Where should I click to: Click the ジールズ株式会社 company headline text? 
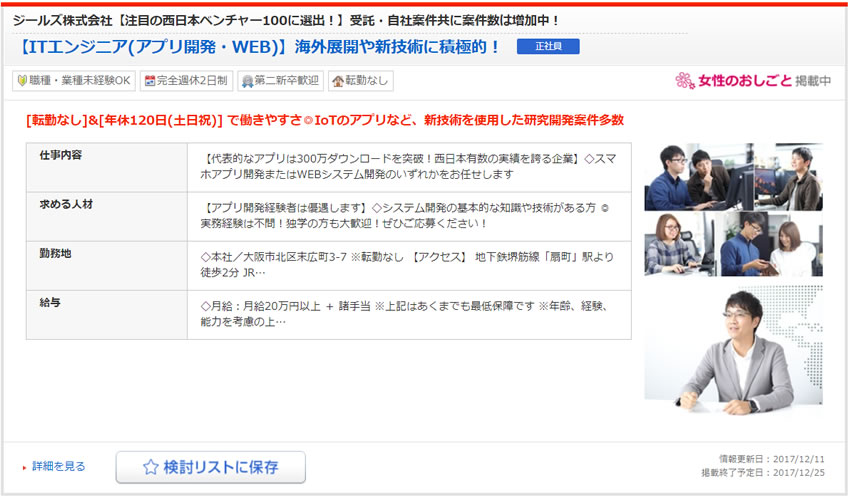point(286,21)
